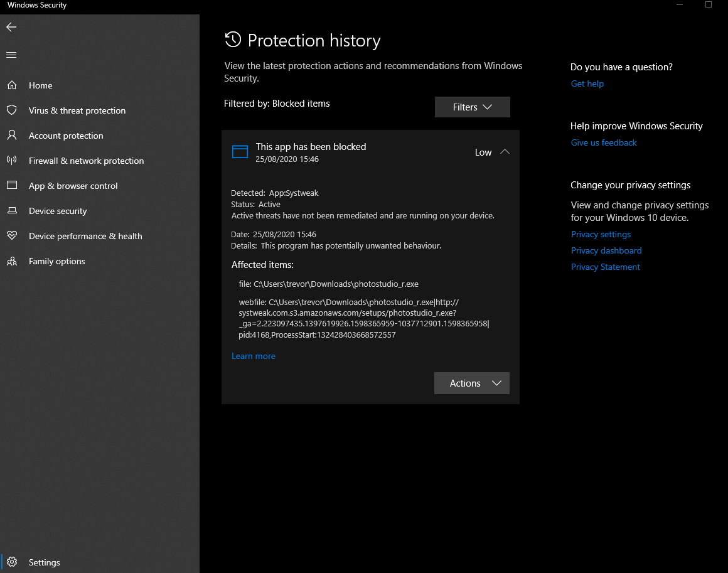Click the Device security laptop icon
728x573 pixels.
click(x=12, y=210)
